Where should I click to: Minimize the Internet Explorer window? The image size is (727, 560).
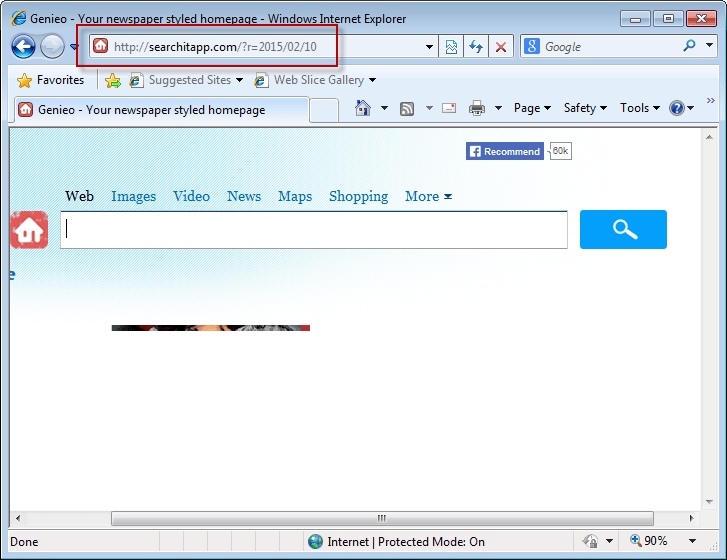pyautogui.click(x=635, y=19)
